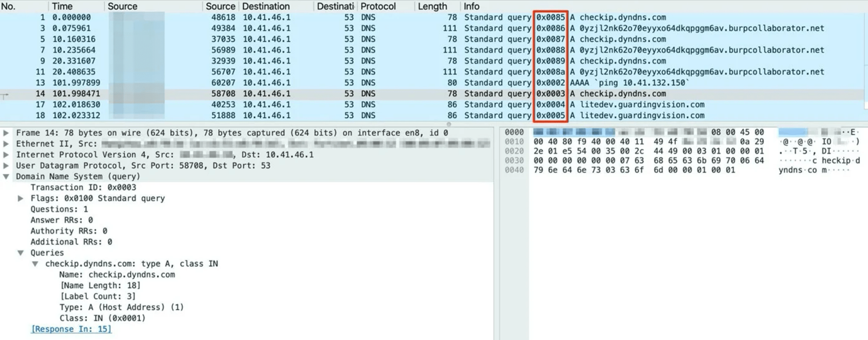Sort by the Protocol column header
This screenshot has width=868, height=340.
[x=378, y=6]
